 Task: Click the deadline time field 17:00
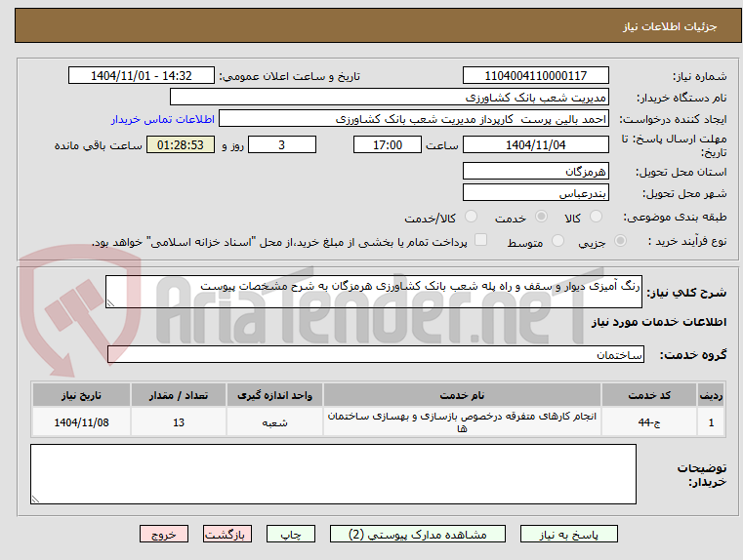pyautogui.click(x=388, y=144)
